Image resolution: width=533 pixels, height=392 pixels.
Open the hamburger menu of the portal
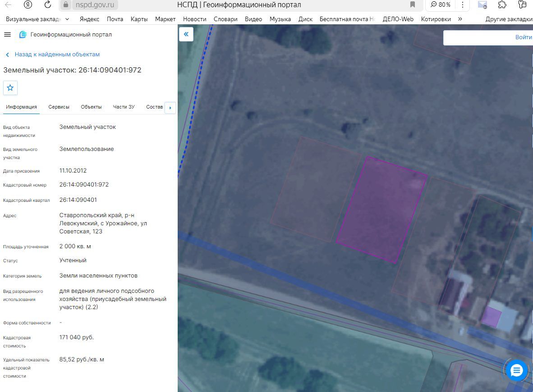(7, 35)
